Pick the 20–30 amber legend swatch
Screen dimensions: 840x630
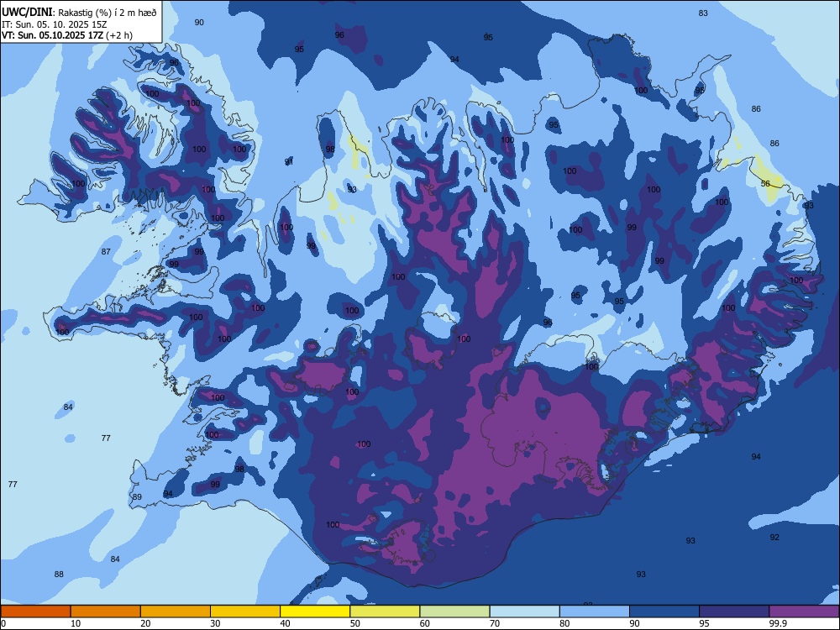pyautogui.click(x=176, y=612)
